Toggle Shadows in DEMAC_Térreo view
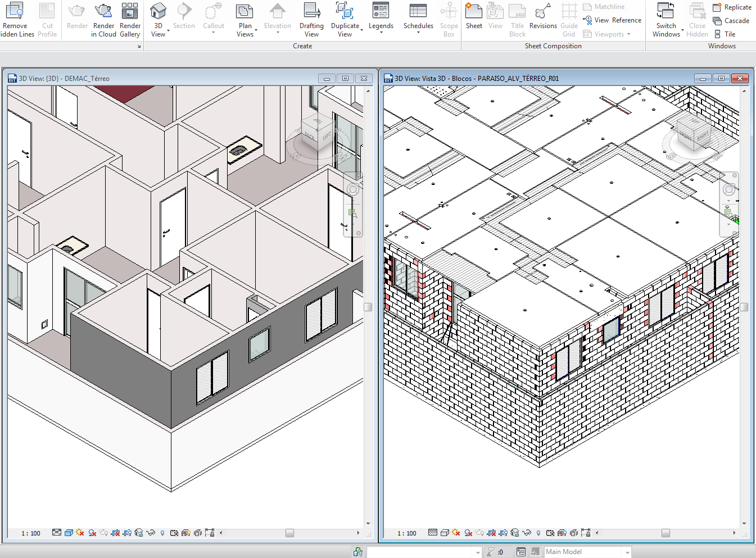756x558 pixels. (x=92, y=533)
